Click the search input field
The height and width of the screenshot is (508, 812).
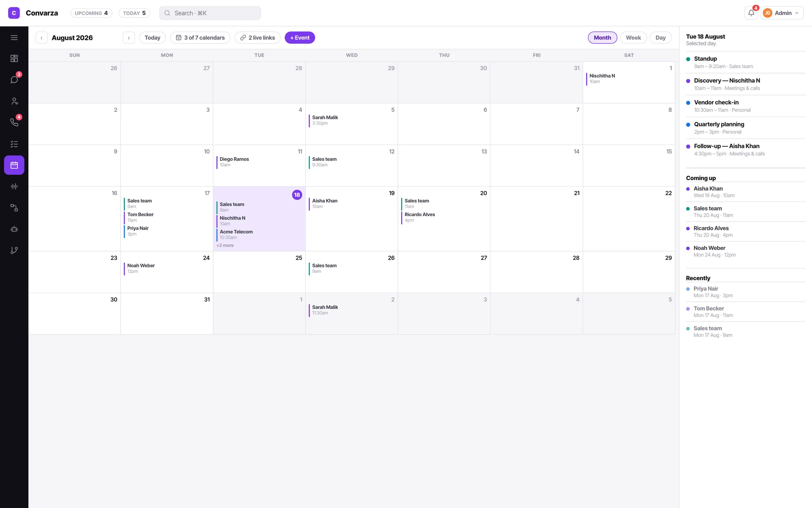coord(210,13)
